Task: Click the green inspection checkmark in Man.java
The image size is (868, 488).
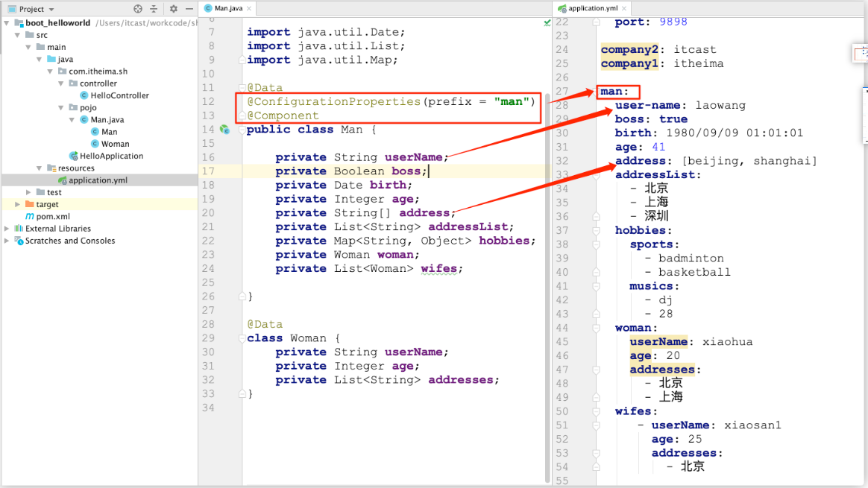Action: pyautogui.click(x=547, y=22)
